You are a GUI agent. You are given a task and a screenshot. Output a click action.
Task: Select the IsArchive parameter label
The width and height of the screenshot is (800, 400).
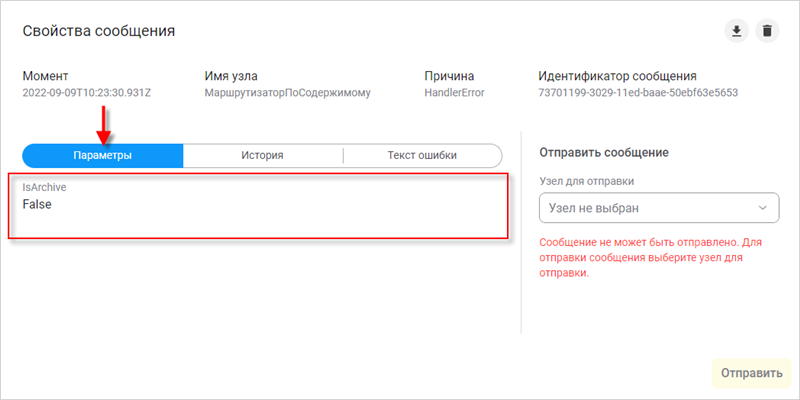click(43, 187)
